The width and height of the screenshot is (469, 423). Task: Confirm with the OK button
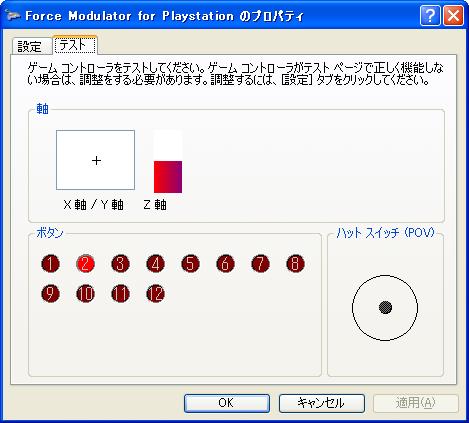click(x=227, y=403)
